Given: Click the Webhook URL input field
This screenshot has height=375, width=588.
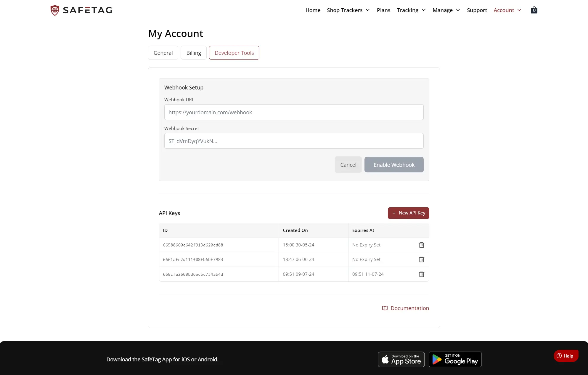Looking at the screenshot, I should (x=293, y=112).
